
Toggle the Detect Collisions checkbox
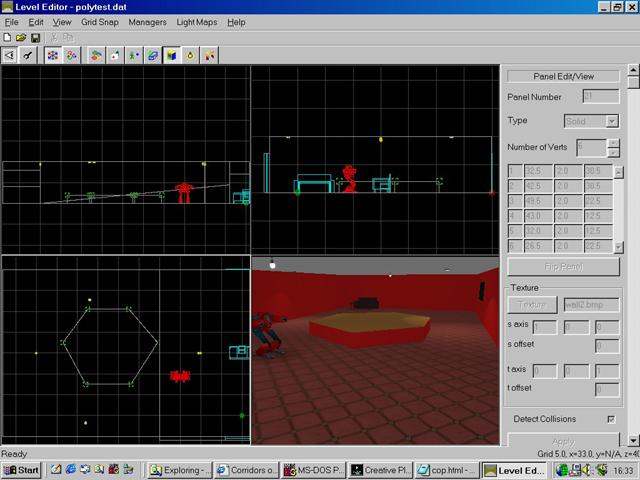611,419
